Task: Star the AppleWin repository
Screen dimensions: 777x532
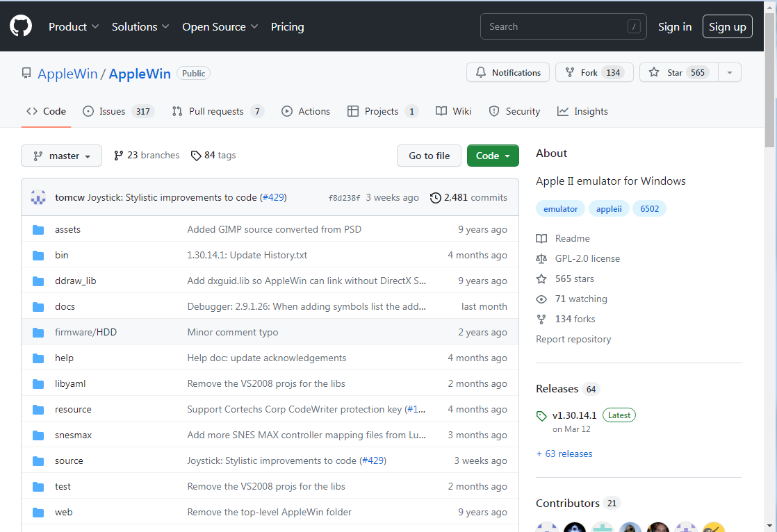Action: point(678,72)
